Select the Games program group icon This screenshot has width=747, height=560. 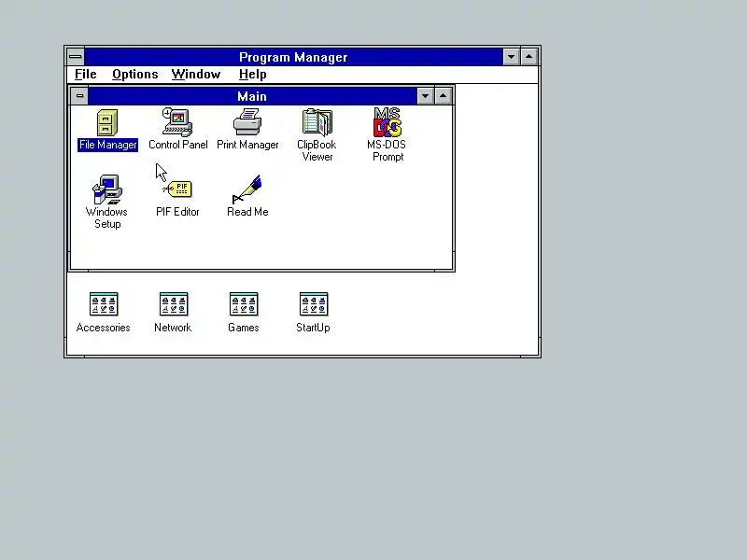point(244,304)
